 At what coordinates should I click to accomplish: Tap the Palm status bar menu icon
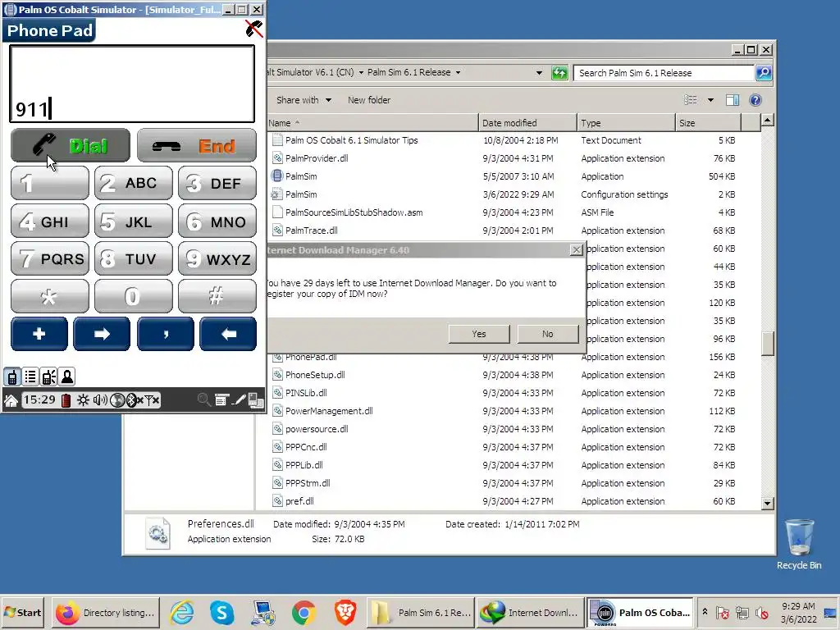221,400
